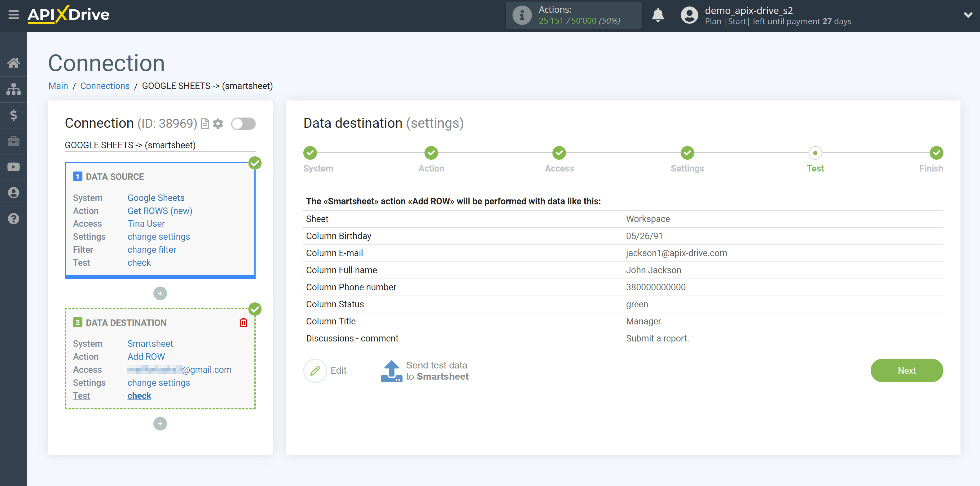This screenshot has height=486, width=980.
Task: Click the ApiX-Drive logo
Action: point(68,15)
